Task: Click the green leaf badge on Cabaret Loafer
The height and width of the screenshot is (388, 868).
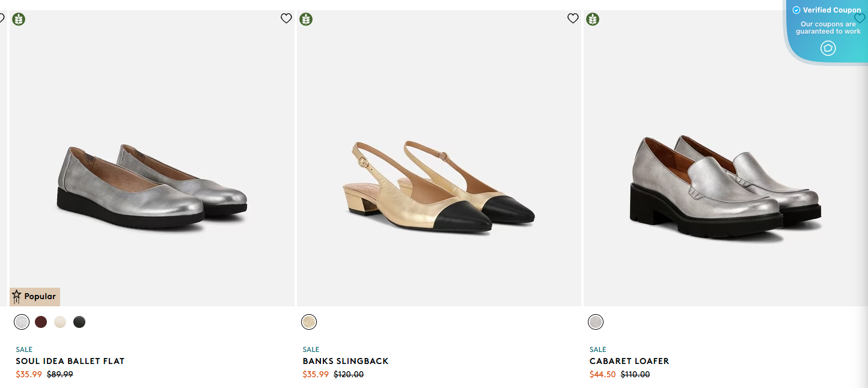Action: (593, 19)
